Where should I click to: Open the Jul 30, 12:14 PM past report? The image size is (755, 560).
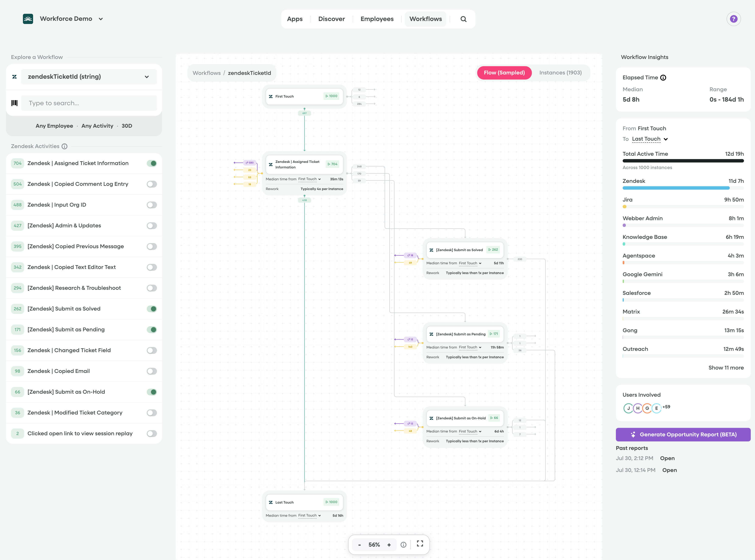[669, 470]
